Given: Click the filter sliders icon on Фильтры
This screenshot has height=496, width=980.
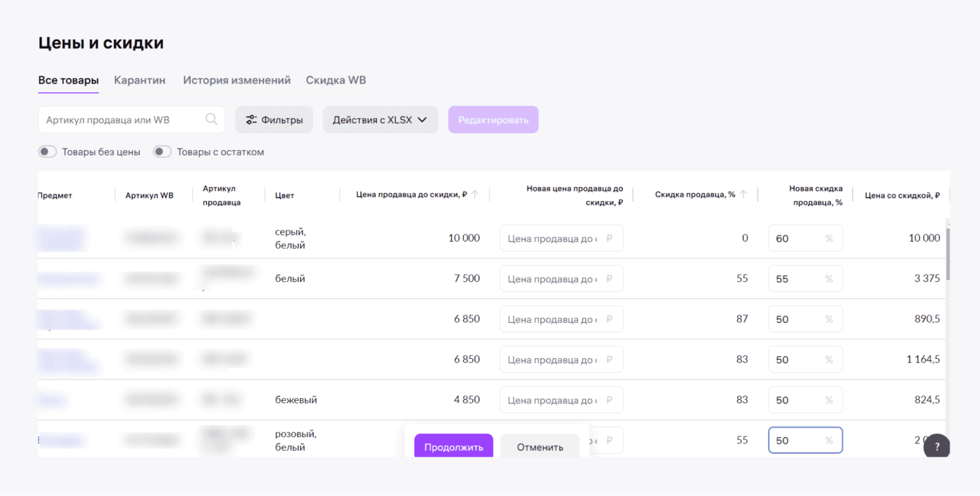Looking at the screenshot, I should (x=251, y=120).
